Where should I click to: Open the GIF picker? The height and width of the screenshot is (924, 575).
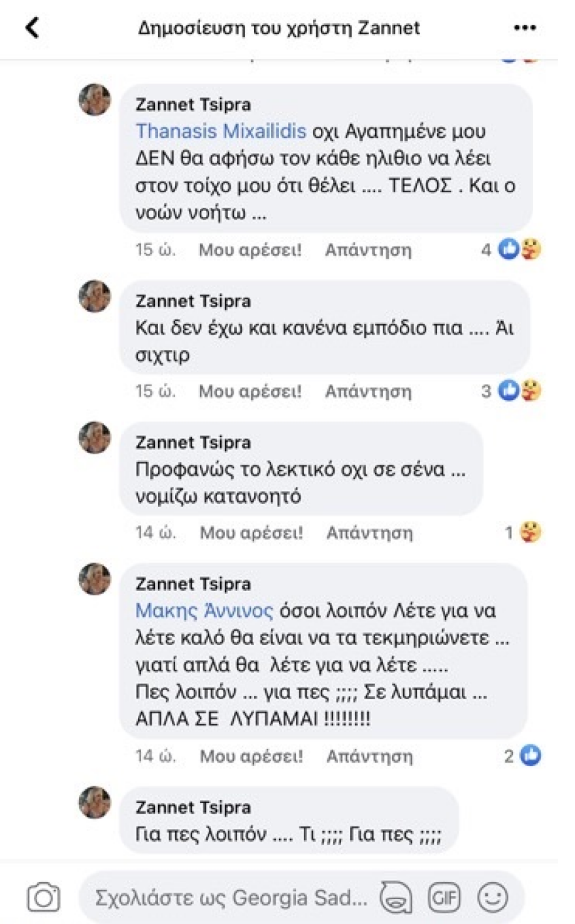point(445,897)
